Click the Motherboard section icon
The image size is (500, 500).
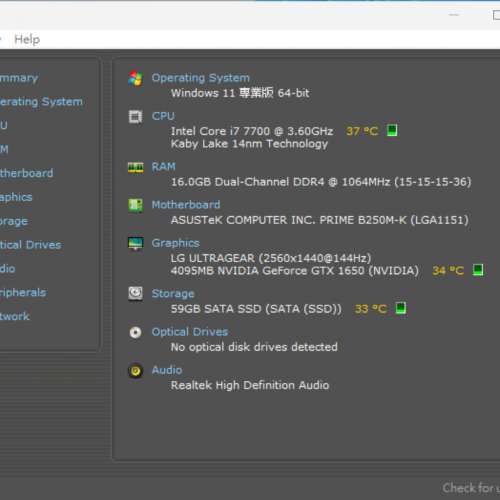[x=135, y=205]
